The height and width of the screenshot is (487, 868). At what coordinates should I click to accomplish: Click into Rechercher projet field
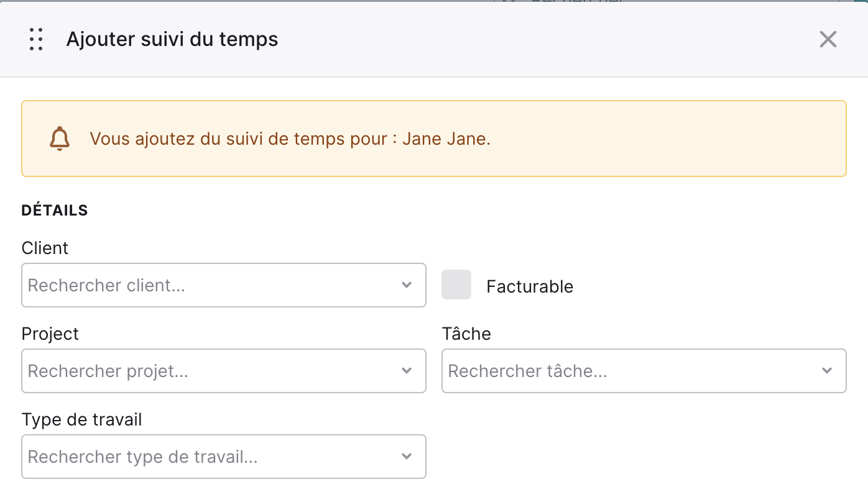coord(224,371)
